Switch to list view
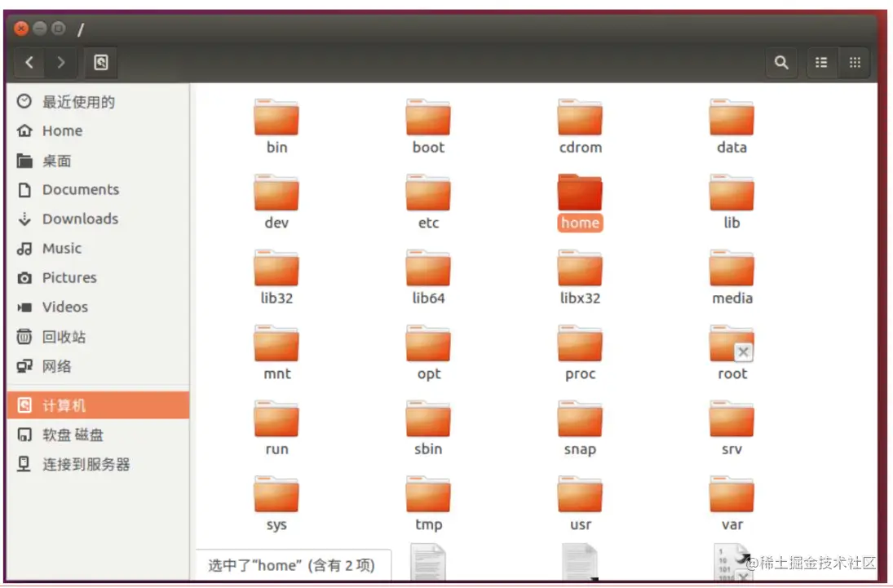This screenshot has height=588, width=893. pos(820,62)
